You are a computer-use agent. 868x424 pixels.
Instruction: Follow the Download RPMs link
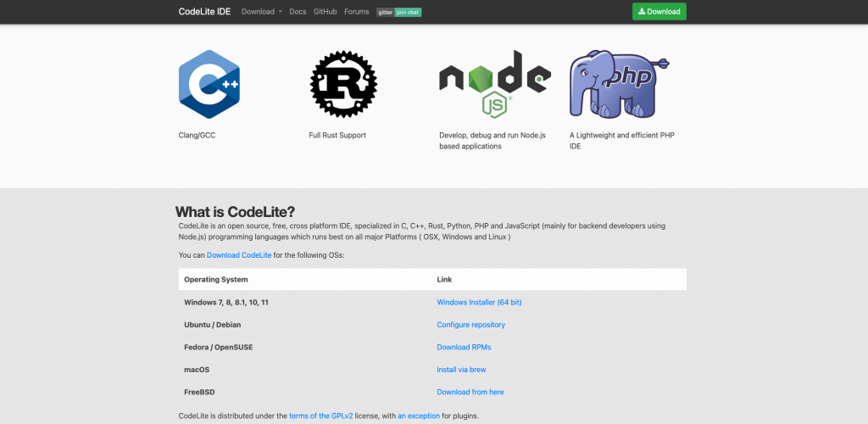tap(464, 347)
